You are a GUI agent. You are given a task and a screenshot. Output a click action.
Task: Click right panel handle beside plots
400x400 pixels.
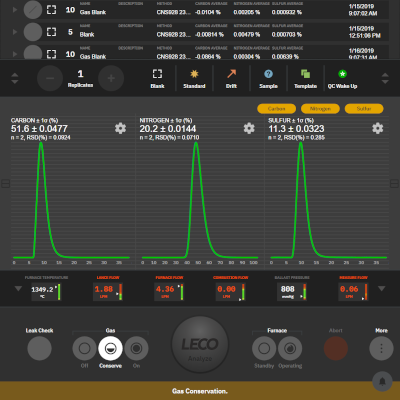394,183
